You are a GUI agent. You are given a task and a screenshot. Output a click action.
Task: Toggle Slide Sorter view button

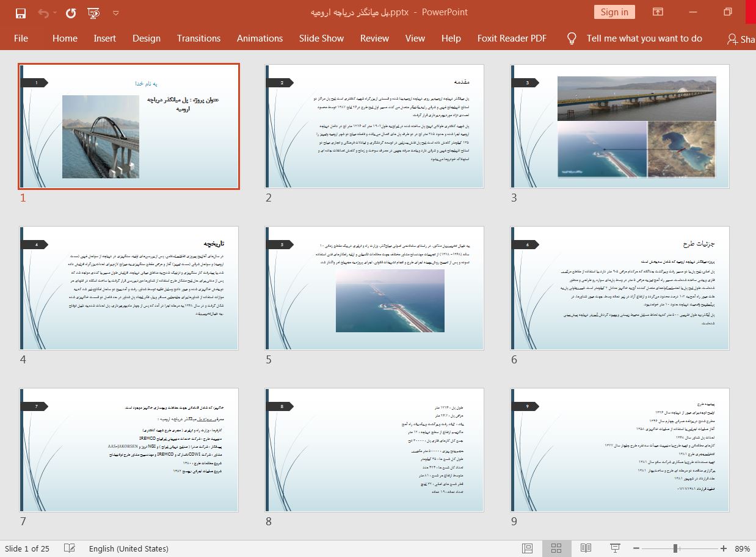tap(556, 548)
